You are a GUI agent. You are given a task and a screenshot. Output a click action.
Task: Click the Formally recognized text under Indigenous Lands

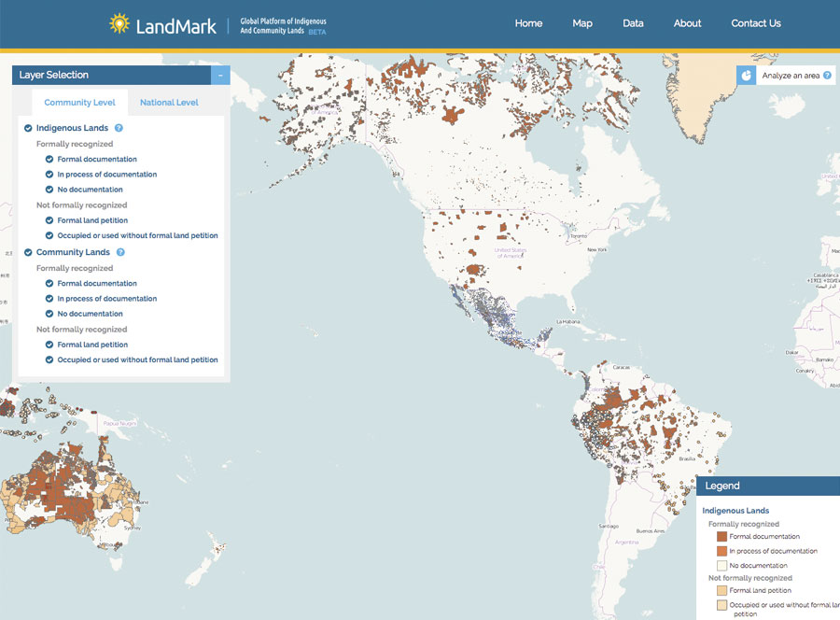click(x=75, y=144)
